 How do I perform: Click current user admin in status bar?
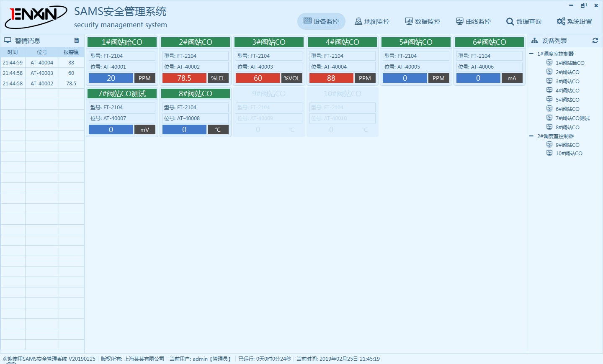(200, 359)
